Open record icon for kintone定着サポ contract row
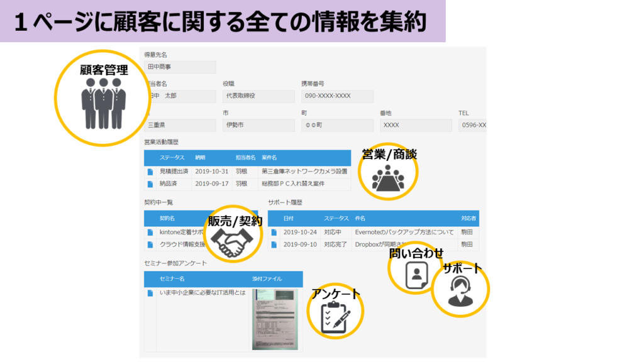This screenshot has height=362, width=644. (x=150, y=232)
